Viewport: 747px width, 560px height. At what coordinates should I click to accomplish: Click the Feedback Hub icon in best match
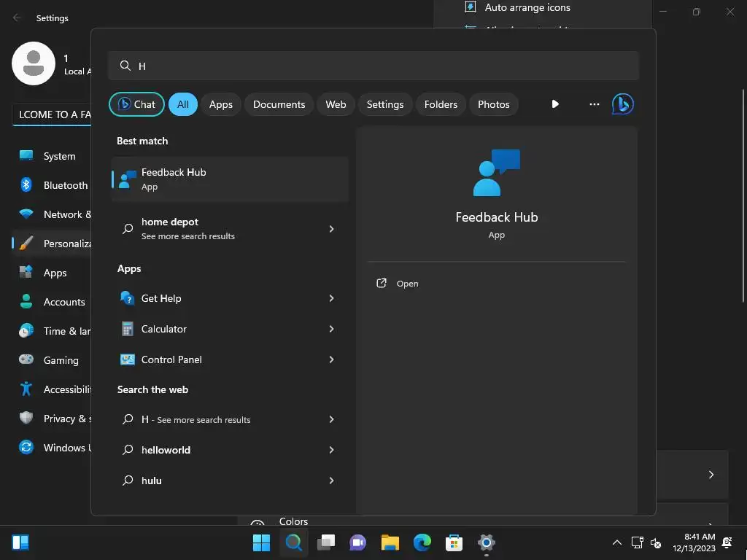pyautogui.click(x=127, y=179)
